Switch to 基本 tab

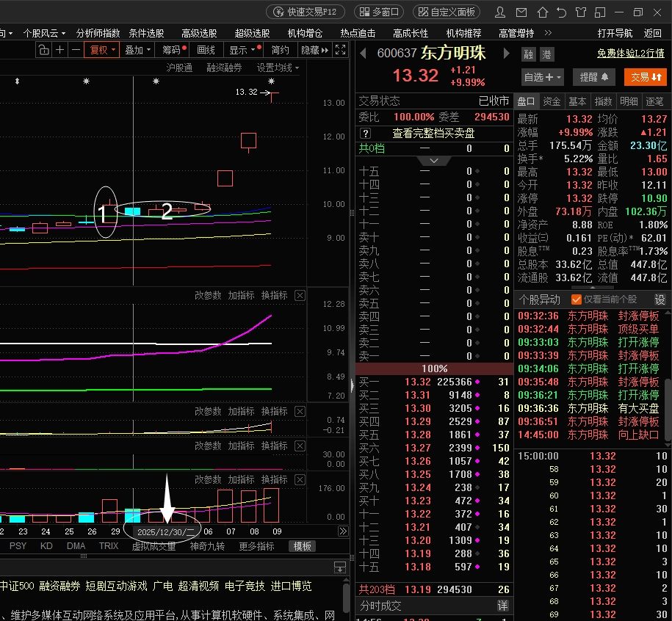tap(577, 101)
